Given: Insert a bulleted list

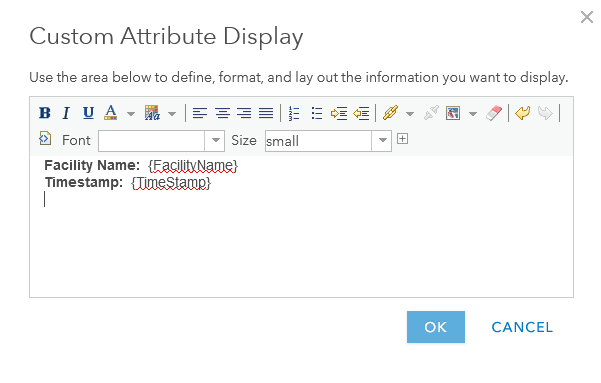Looking at the screenshot, I should 317,113.
